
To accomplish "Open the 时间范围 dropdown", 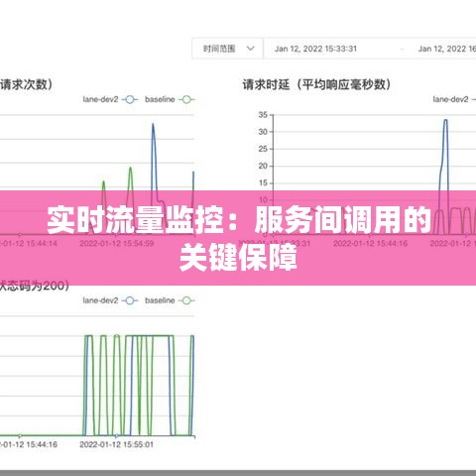I will tap(227, 49).
